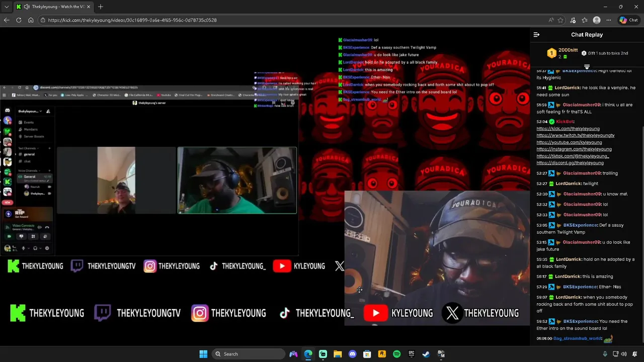Click BKSExperience name on 'Ether- Nas' message
Image resolution: width=644 pixels, height=362 pixels.
(580, 287)
